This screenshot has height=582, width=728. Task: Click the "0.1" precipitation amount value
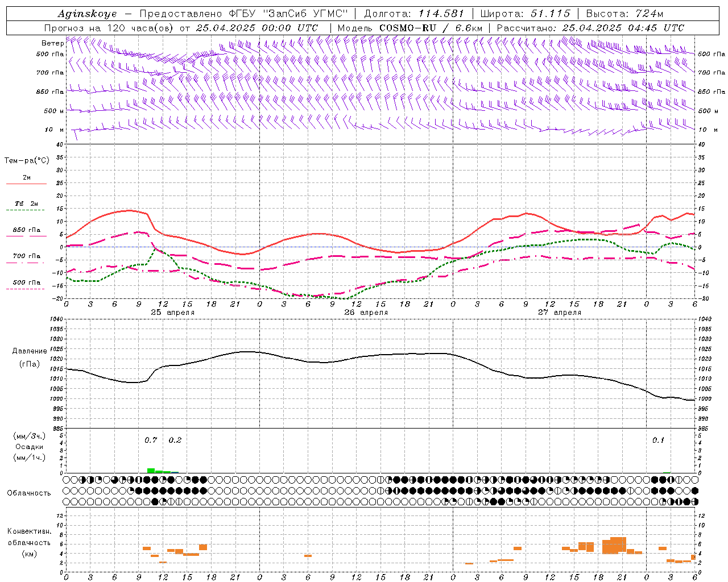click(x=658, y=440)
